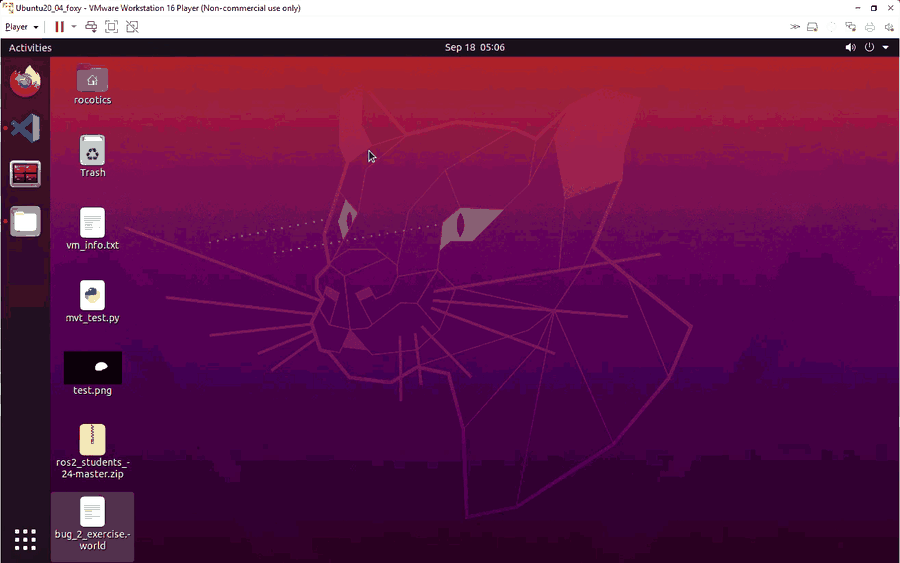This screenshot has height=563, width=900.
Task: Select the bug_2_exercise.world file icon
Action: 92,511
